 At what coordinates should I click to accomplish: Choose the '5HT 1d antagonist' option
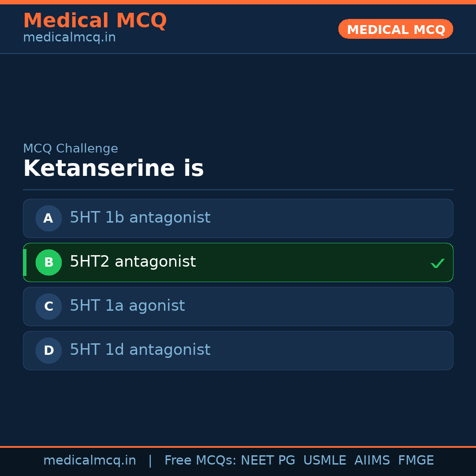(140, 350)
